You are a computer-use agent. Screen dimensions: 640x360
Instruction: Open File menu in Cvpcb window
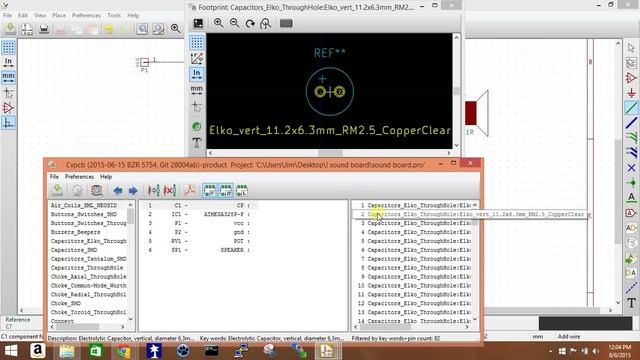point(54,177)
